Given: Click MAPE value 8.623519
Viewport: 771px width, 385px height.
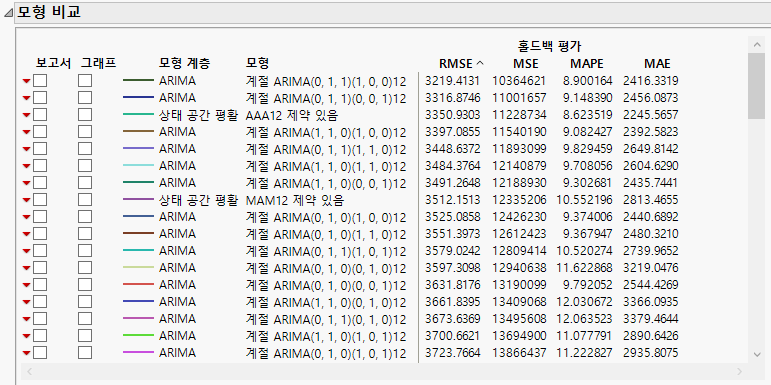Looking at the screenshot, I should pyautogui.click(x=588, y=115).
